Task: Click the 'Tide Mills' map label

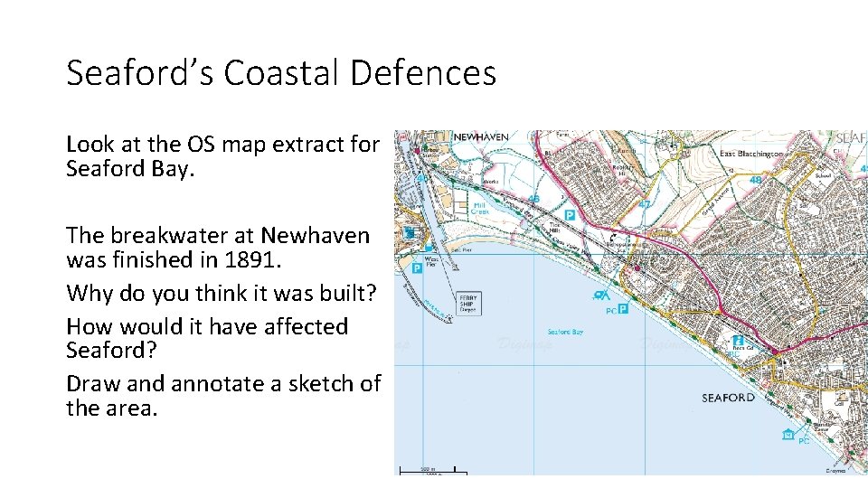Action: [554, 228]
